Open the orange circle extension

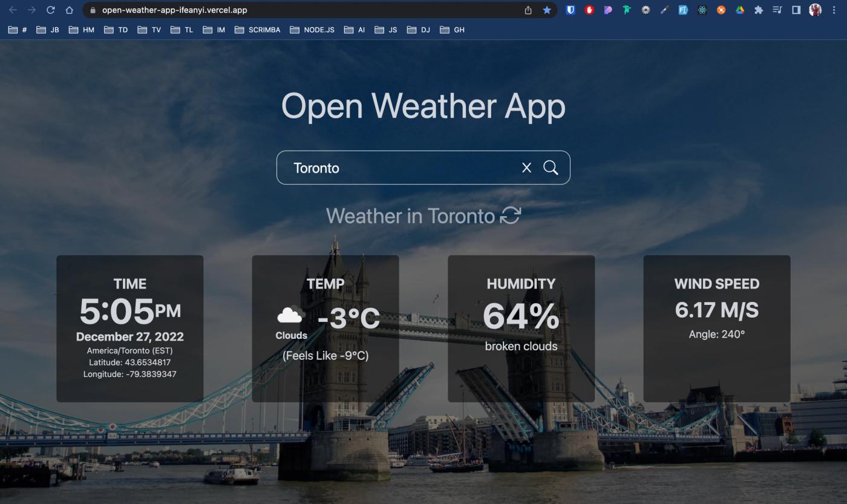pyautogui.click(x=721, y=10)
